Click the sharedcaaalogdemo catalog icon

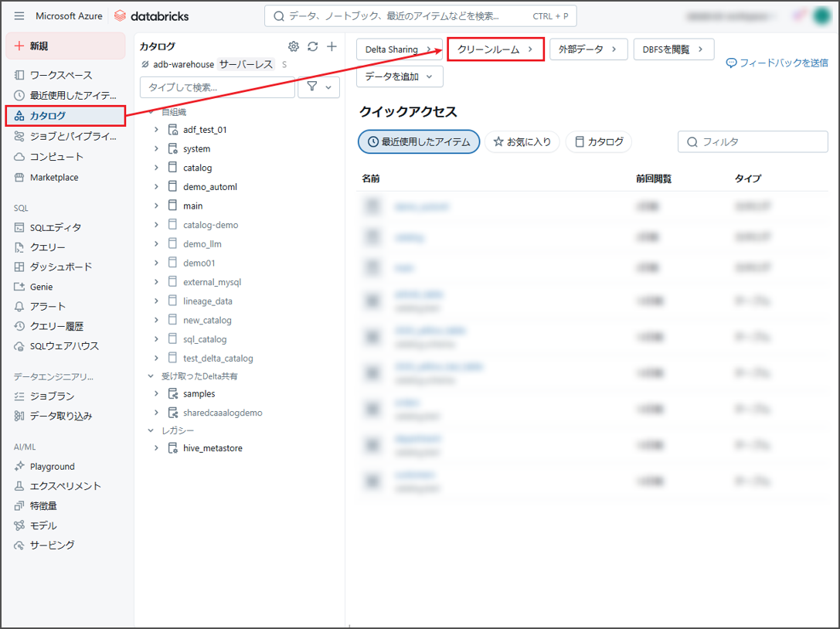pos(172,413)
